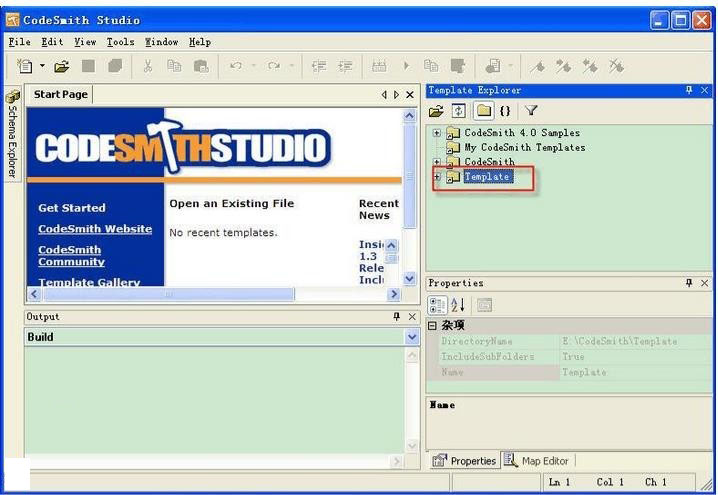This screenshot has width=718, height=495.
Task: Close the Output panel
Action: tap(412, 316)
